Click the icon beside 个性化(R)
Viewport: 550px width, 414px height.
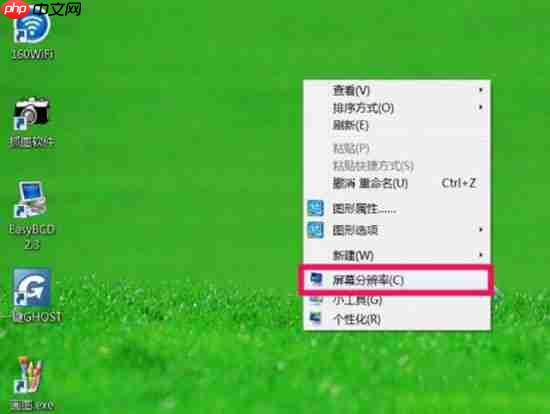point(315,319)
